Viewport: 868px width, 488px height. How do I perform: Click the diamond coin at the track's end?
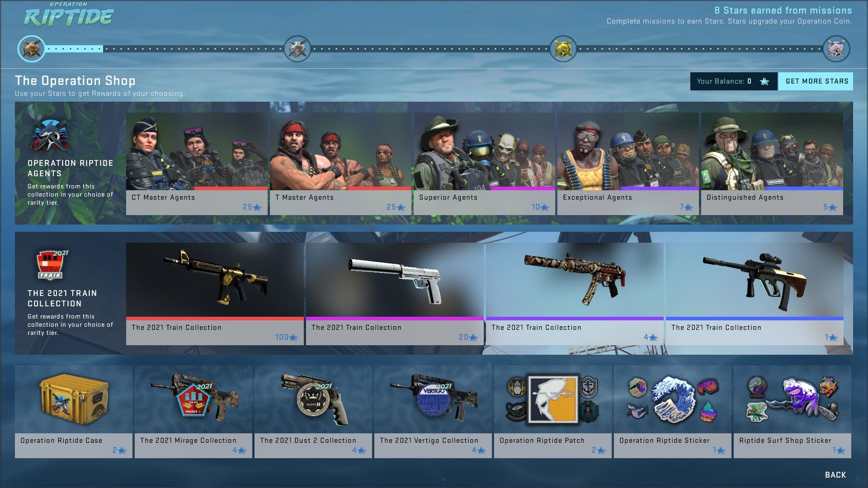tap(835, 48)
